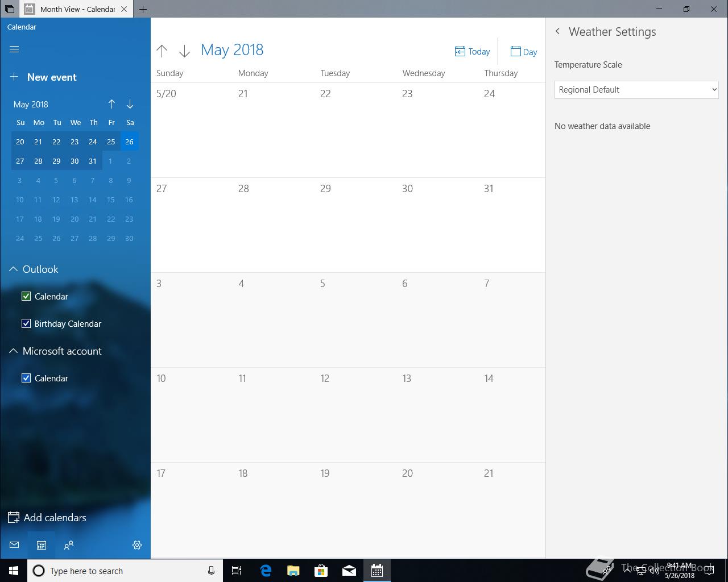Click the microphone icon in search box
The width and height of the screenshot is (728, 582).
(x=211, y=571)
